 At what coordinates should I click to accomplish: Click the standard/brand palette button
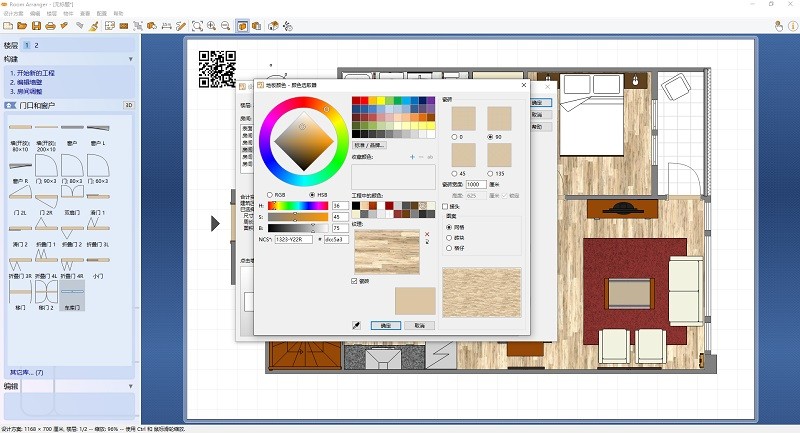pyautogui.click(x=369, y=145)
